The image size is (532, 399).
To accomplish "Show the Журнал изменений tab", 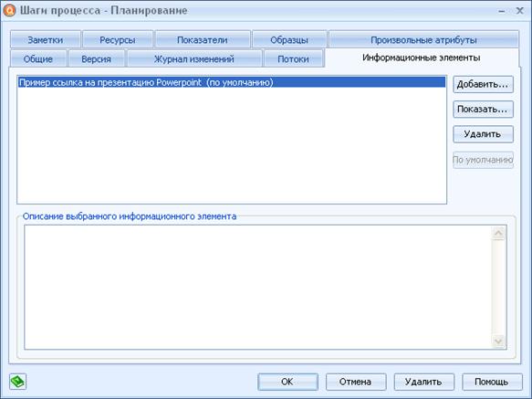I will point(194,58).
